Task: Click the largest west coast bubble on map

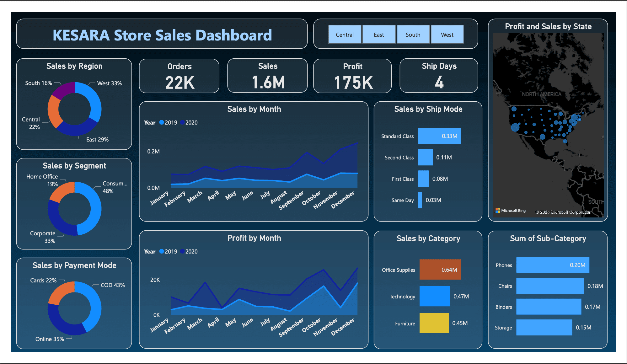Action: tap(515, 127)
